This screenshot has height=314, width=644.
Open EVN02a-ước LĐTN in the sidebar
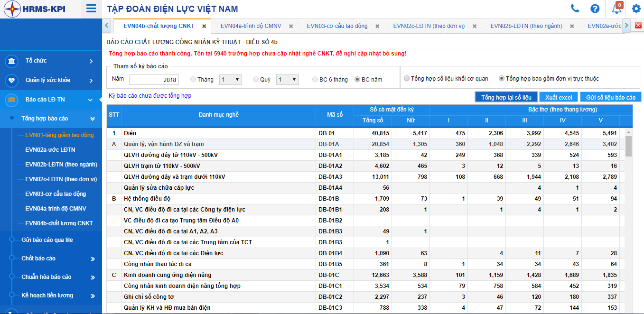click(50, 150)
